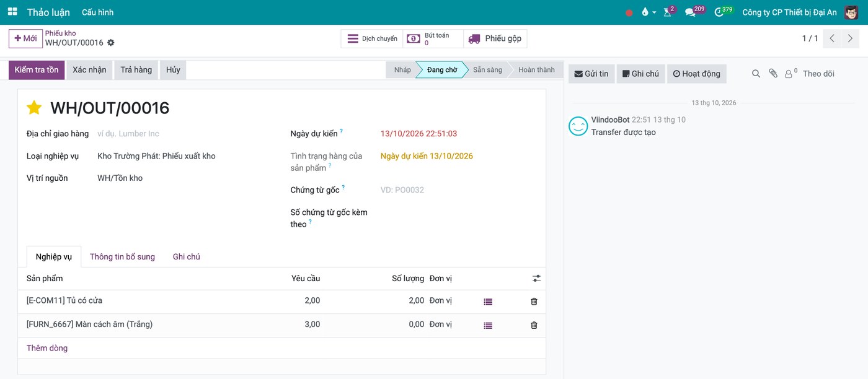Open the Dịch chuyển stat button
The image size is (868, 379).
(372, 38)
